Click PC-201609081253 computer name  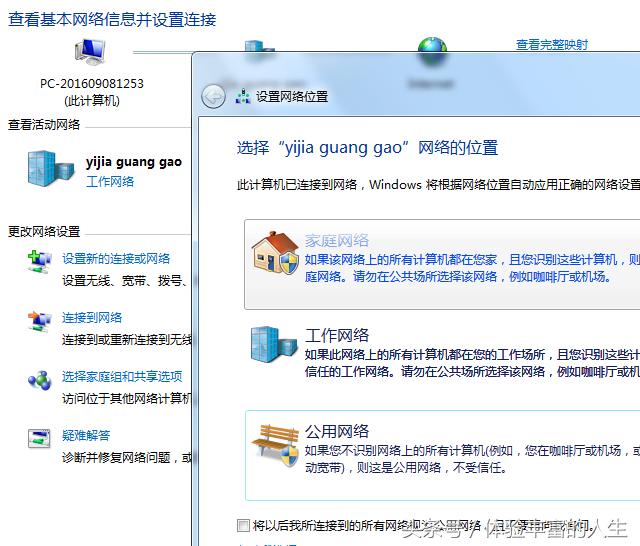[92, 84]
